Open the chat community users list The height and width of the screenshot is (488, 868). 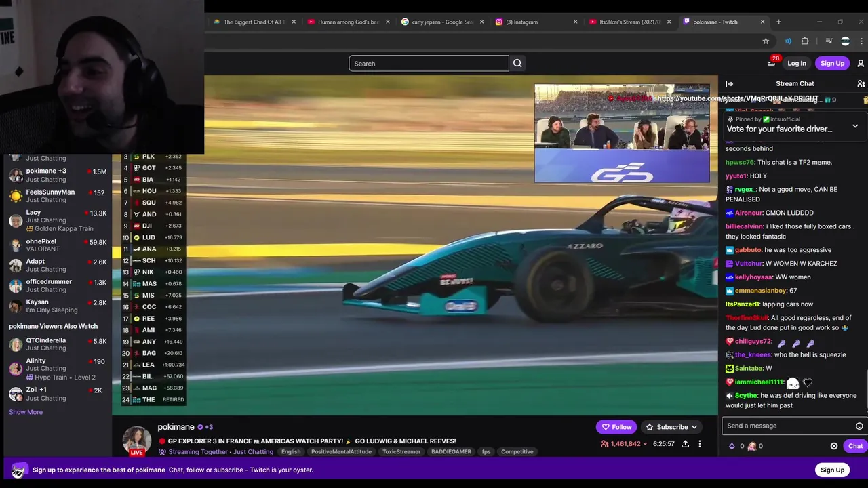point(861,84)
